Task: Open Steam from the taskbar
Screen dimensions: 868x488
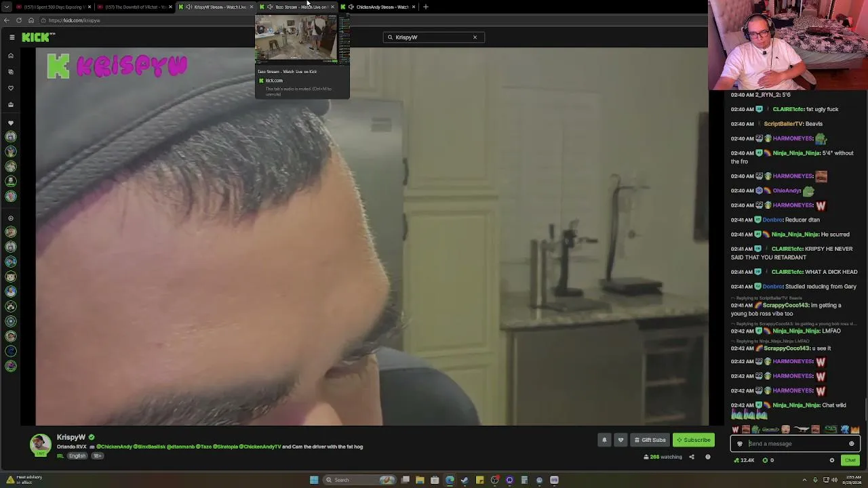Action: [x=465, y=480]
